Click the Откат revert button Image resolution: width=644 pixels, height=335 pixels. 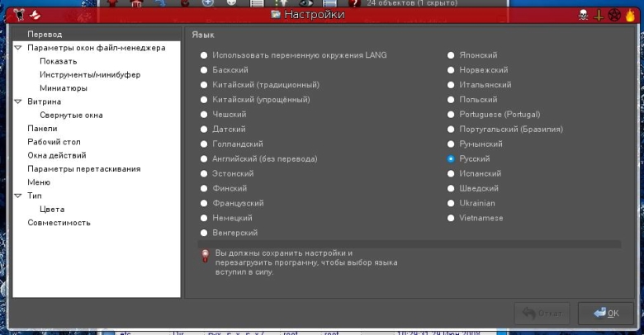pyautogui.click(x=542, y=314)
